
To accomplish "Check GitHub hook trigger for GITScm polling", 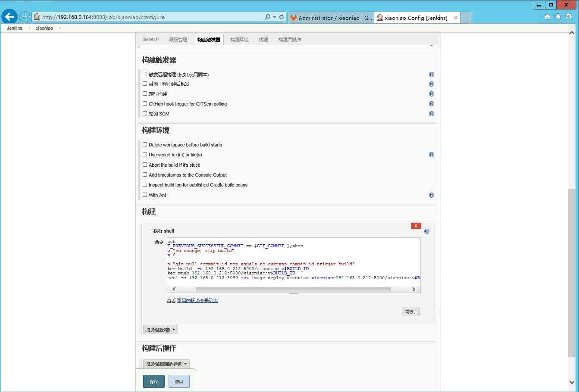I will point(145,103).
